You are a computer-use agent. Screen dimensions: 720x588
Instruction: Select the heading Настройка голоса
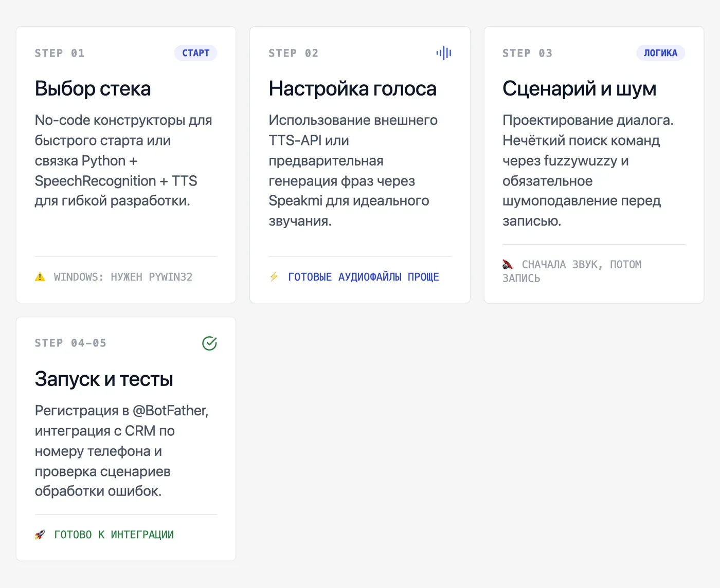pos(353,89)
